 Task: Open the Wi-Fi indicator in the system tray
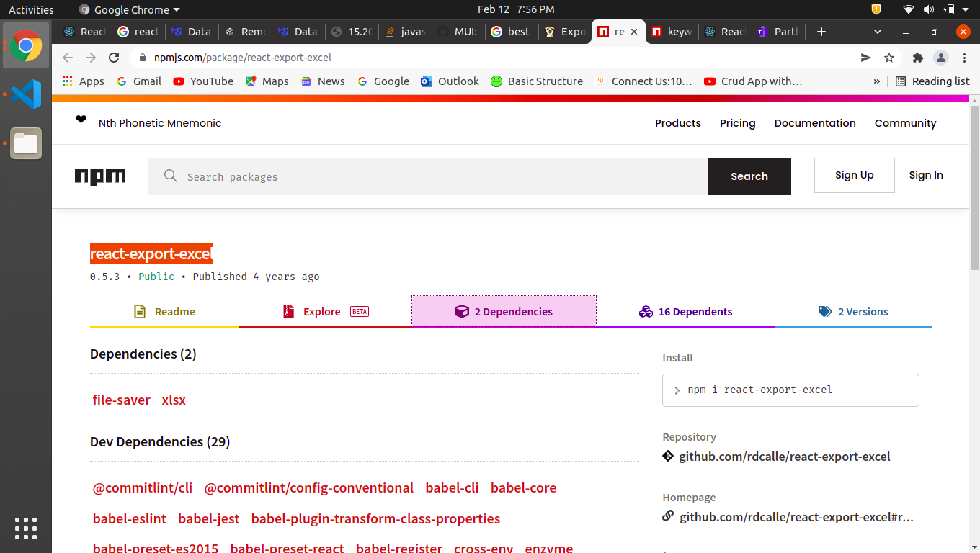click(909, 9)
